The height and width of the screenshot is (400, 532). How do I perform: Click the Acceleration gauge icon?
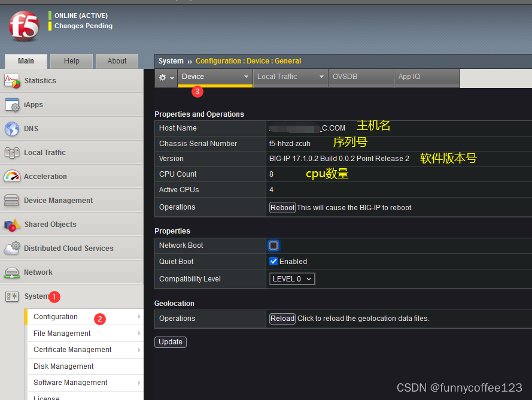pos(12,177)
